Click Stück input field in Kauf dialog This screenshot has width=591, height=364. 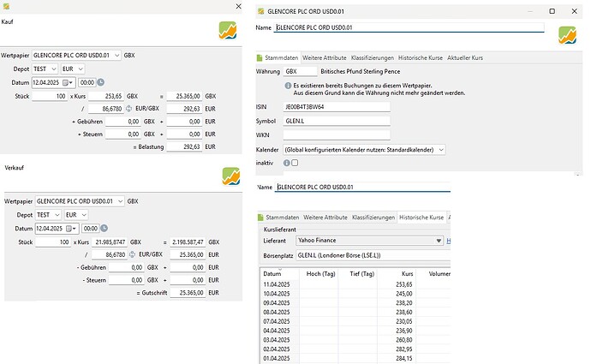pyautogui.click(x=50, y=96)
